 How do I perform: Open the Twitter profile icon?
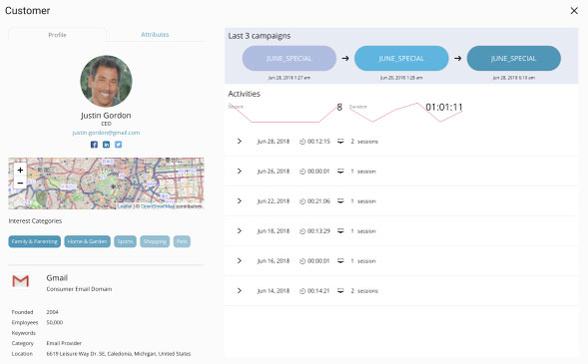tap(118, 145)
